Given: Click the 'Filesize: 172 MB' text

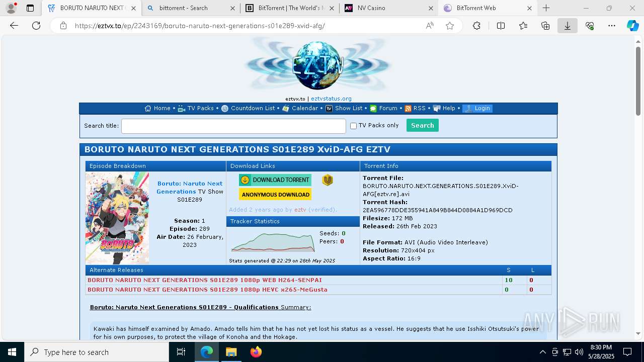Looking at the screenshot, I should pos(388,218).
